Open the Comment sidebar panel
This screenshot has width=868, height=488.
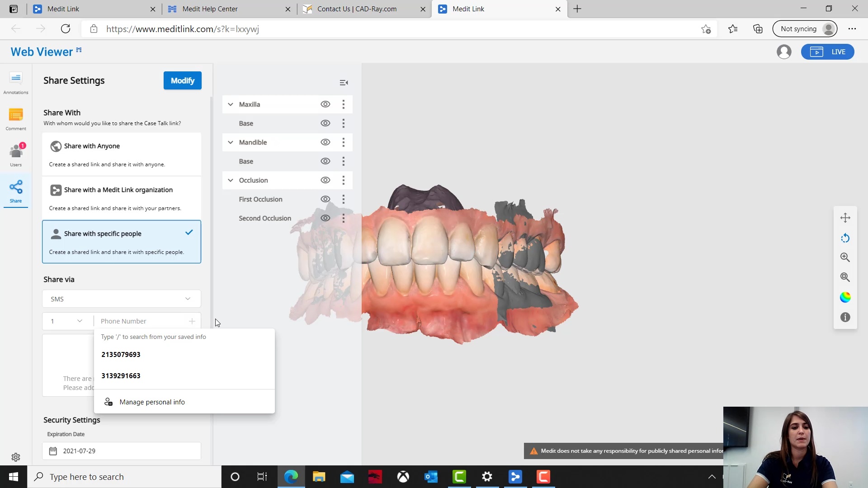[16, 119]
